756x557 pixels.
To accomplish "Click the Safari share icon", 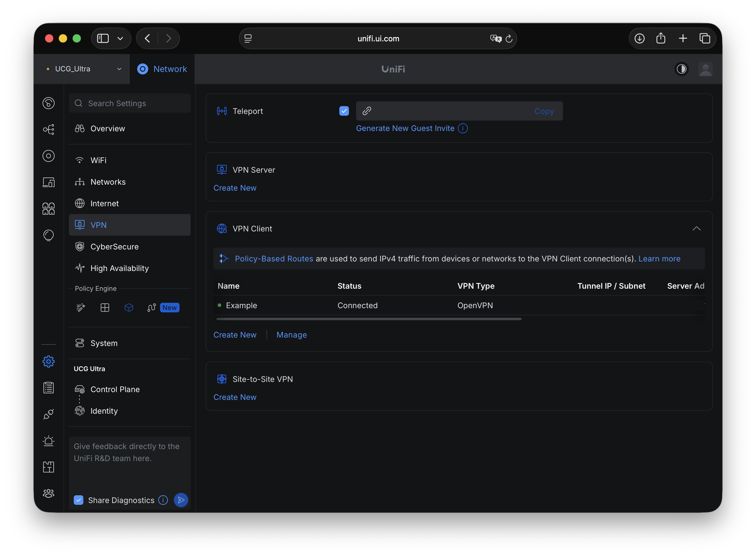I will (x=661, y=38).
